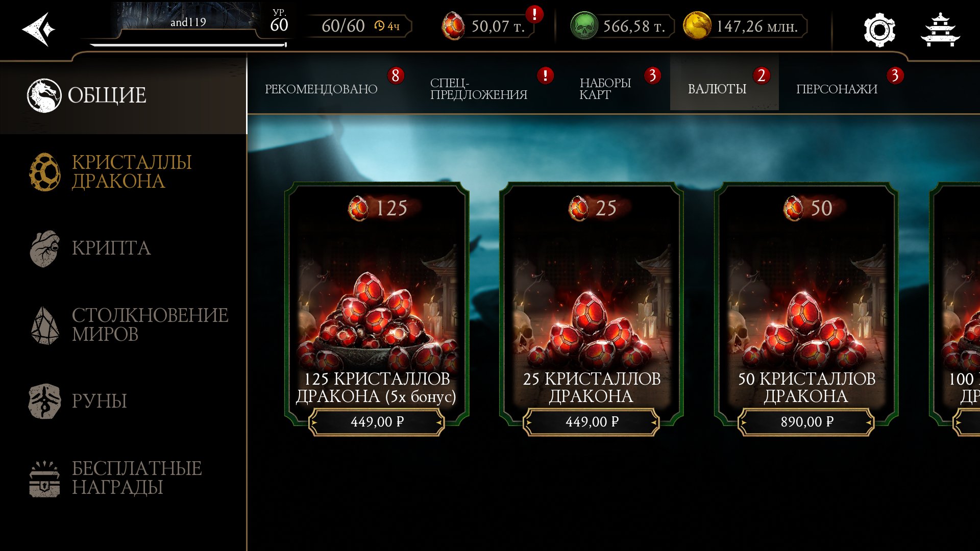Tap the dragon crystal egg currency icon
This screenshot has height=551, width=980.
click(x=453, y=26)
